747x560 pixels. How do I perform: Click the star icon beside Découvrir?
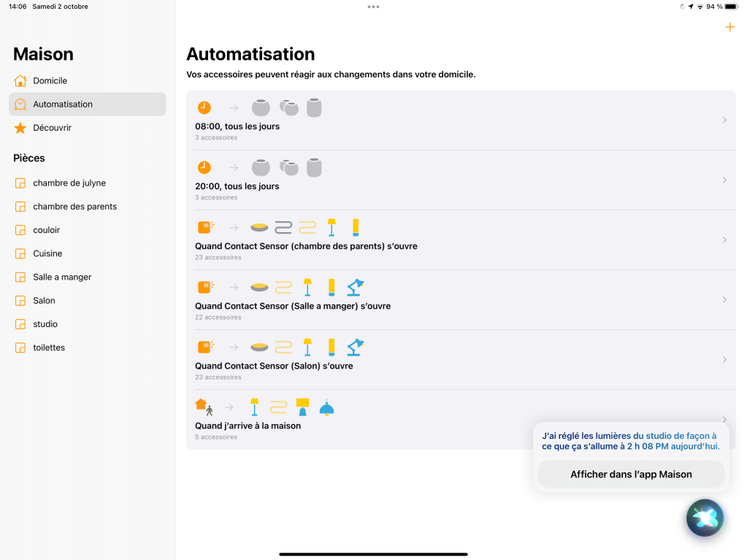click(x=20, y=128)
